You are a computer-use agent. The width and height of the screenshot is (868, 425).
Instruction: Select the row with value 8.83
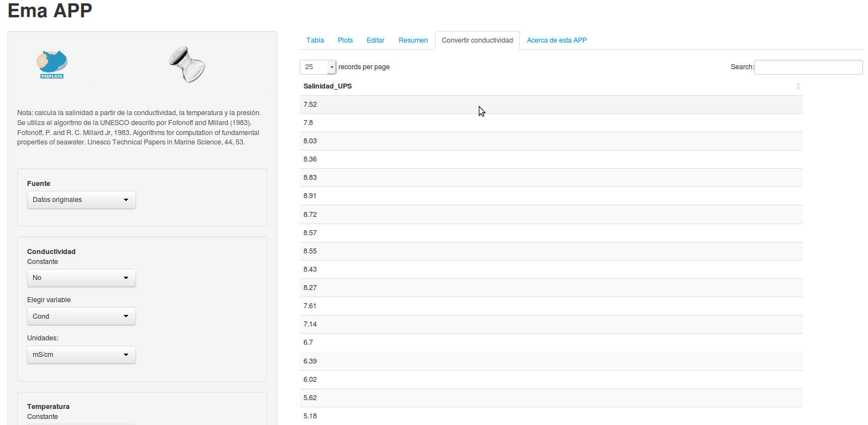[x=551, y=178]
